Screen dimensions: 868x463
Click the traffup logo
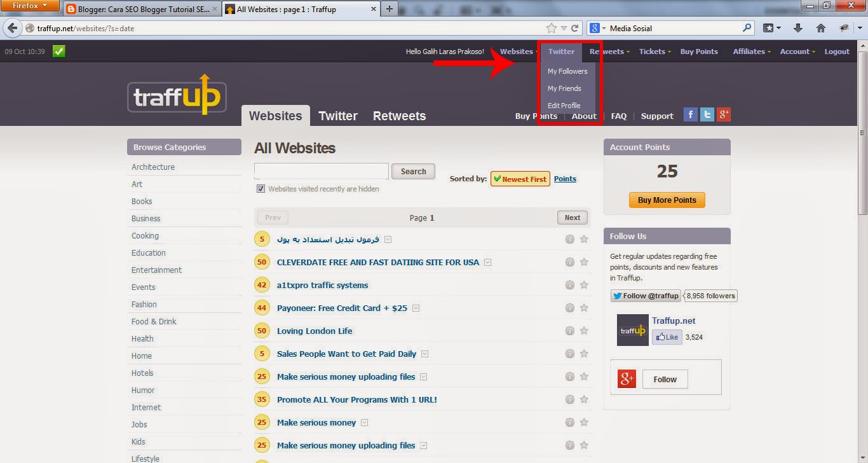[177, 95]
